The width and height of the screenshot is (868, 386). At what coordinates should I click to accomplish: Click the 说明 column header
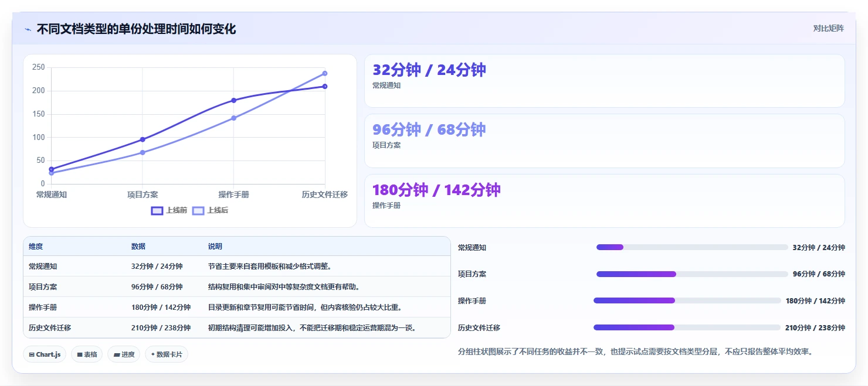point(215,247)
